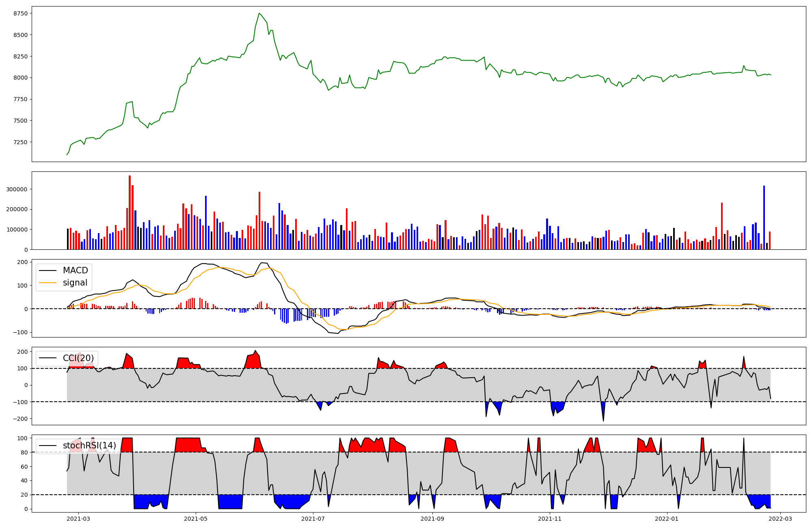Select the 2022-01 date tick label
Screen dimensions: 812x528
(x=667, y=519)
